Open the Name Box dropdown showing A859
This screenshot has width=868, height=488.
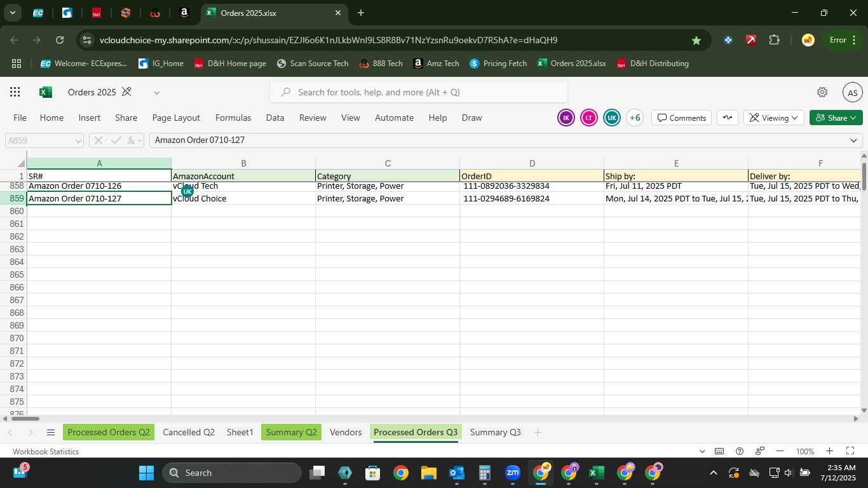point(78,140)
